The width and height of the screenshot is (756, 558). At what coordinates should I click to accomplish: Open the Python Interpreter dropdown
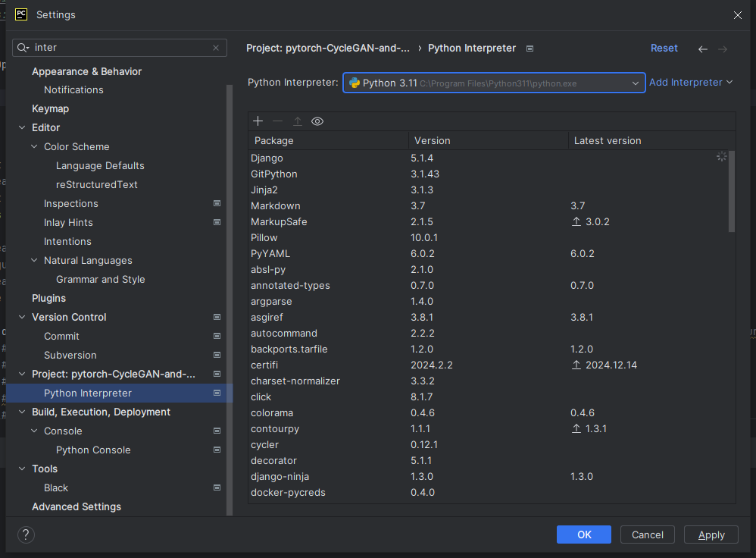coord(494,83)
